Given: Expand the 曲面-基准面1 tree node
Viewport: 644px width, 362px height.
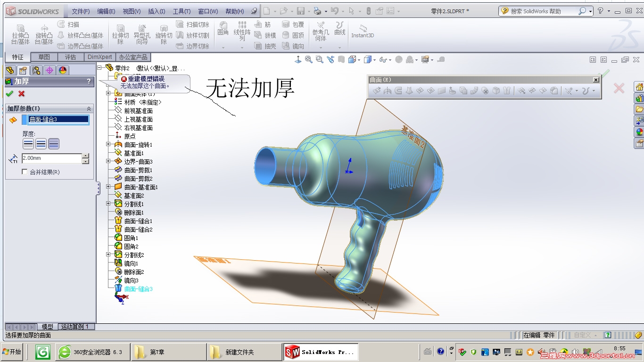Looking at the screenshot, I should pyautogui.click(x=108, y=187).
